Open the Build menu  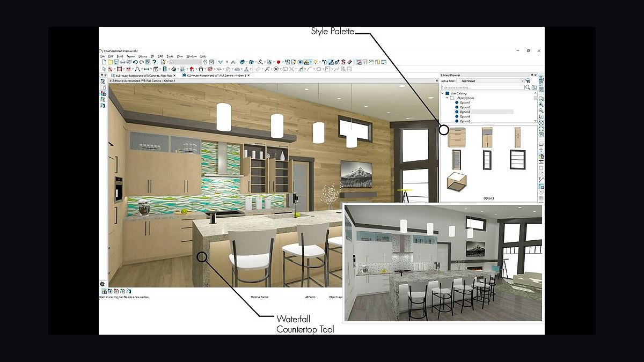[120, 56]
